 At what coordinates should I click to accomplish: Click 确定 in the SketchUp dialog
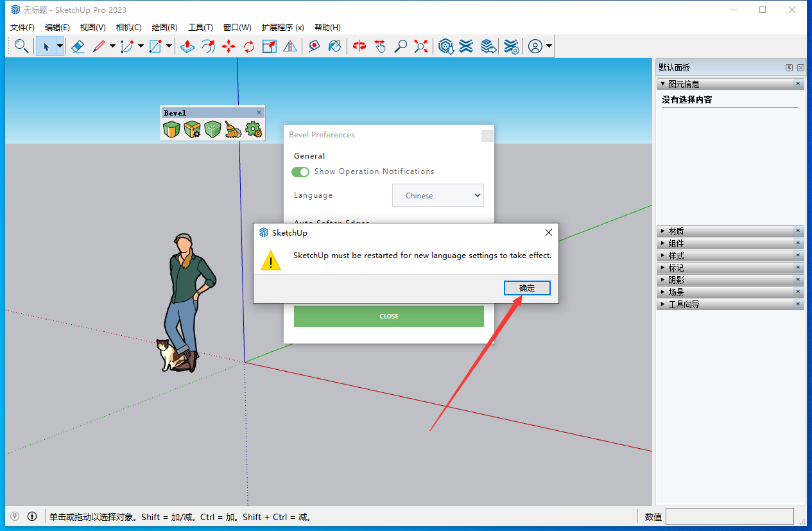(527, 288)
